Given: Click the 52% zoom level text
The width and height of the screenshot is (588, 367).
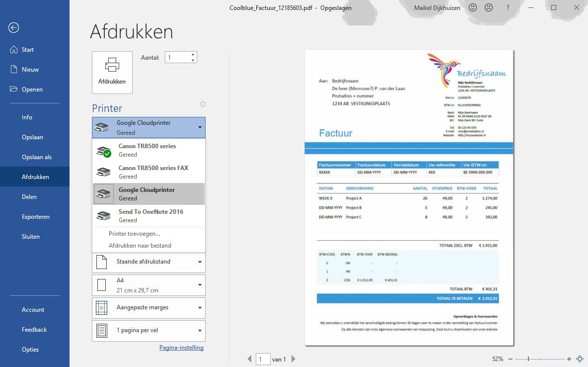Looking at the screenshot, I should (x=498, y=359).
